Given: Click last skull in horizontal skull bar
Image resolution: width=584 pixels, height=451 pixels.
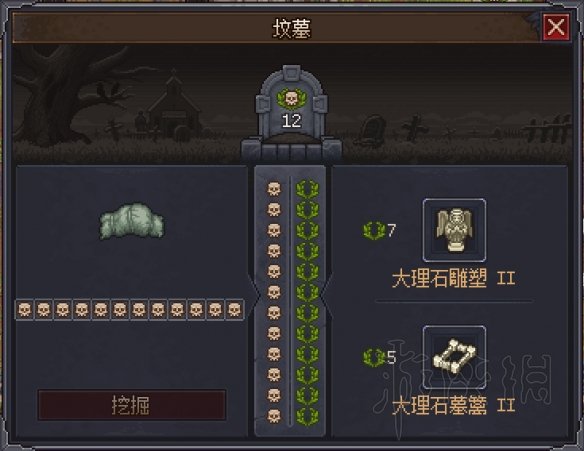Looking at the screenshot, I should click(234, 309).
